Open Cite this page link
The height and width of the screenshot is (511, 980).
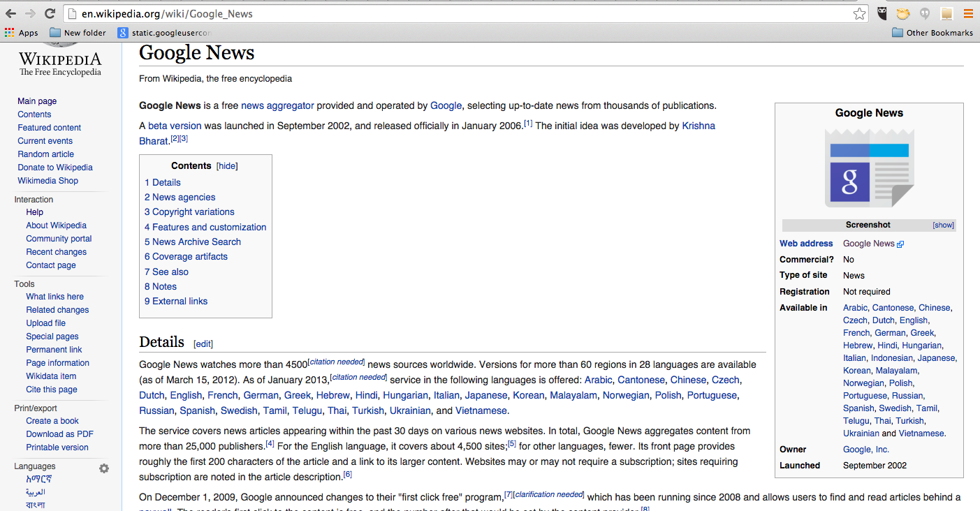coord(52,390)
